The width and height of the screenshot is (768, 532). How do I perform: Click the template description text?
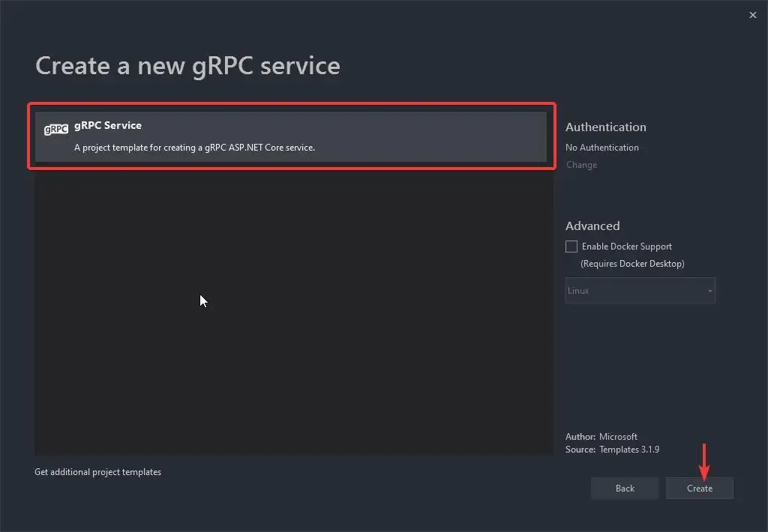193,148
